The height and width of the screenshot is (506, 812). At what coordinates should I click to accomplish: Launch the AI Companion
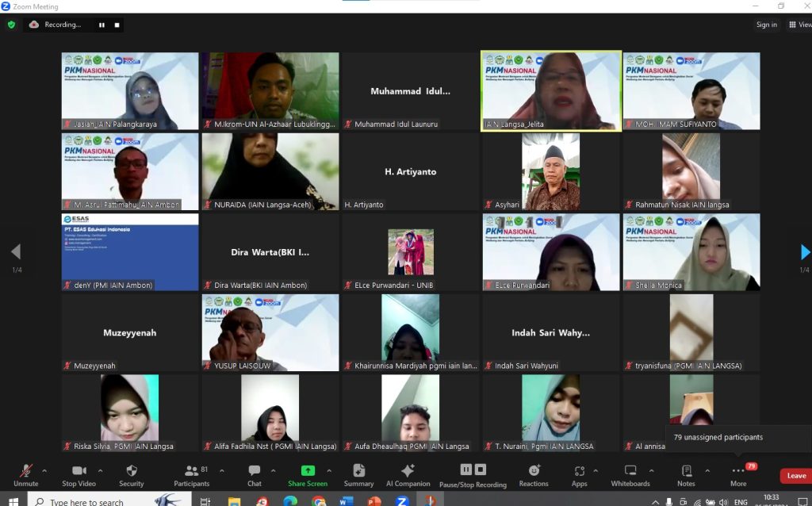(x=408, y=474)
